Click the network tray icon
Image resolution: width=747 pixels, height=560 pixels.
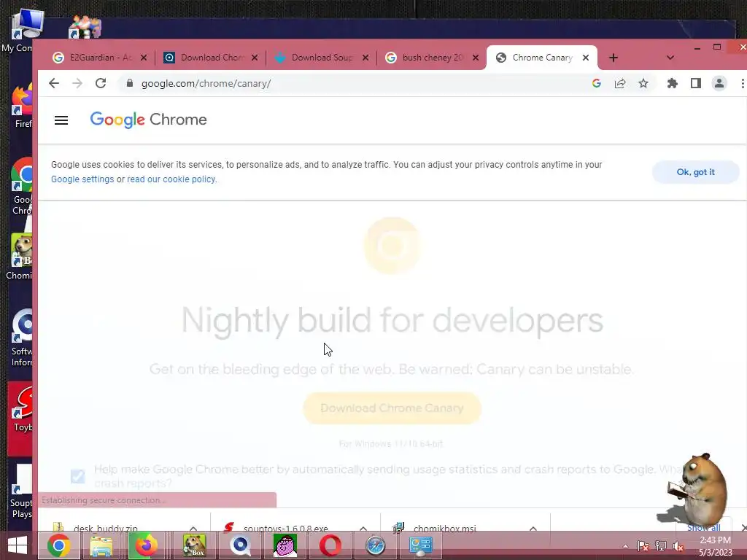tap(661, 546)
